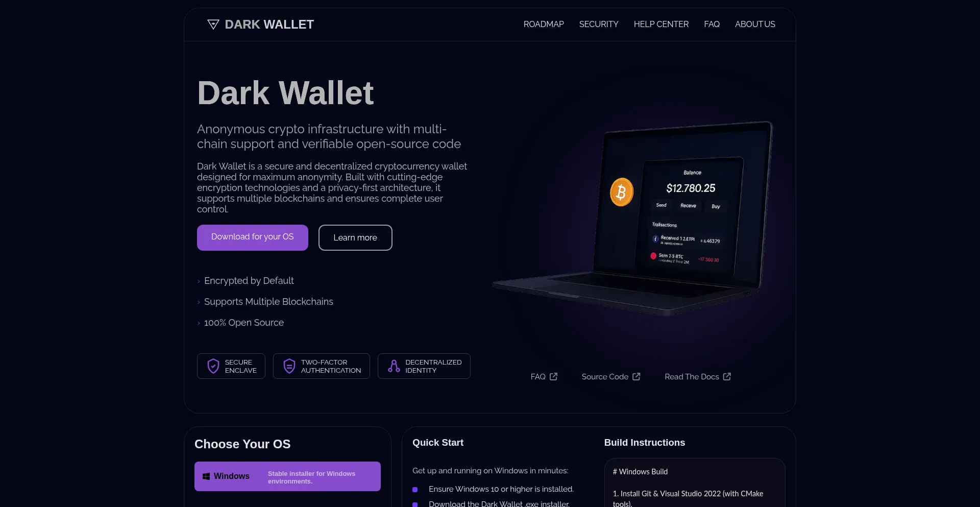Click external link icon beside Read The Docs

(x=727, y=376)
